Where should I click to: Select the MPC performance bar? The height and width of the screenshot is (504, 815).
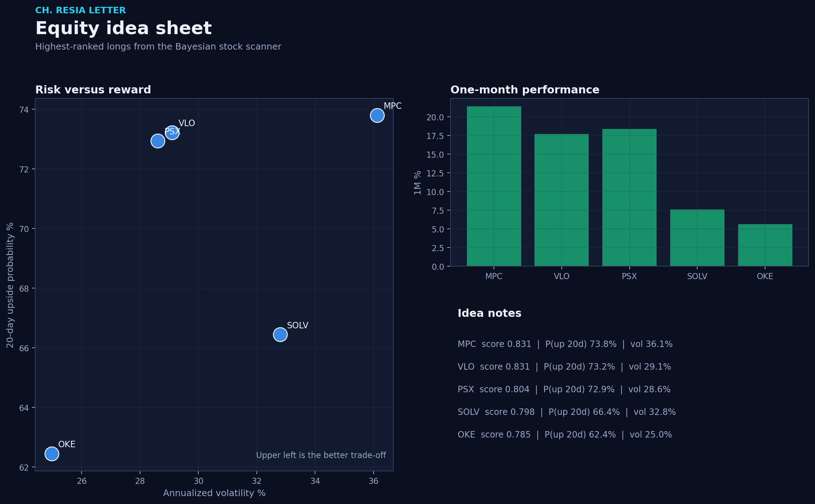[494, 186]
